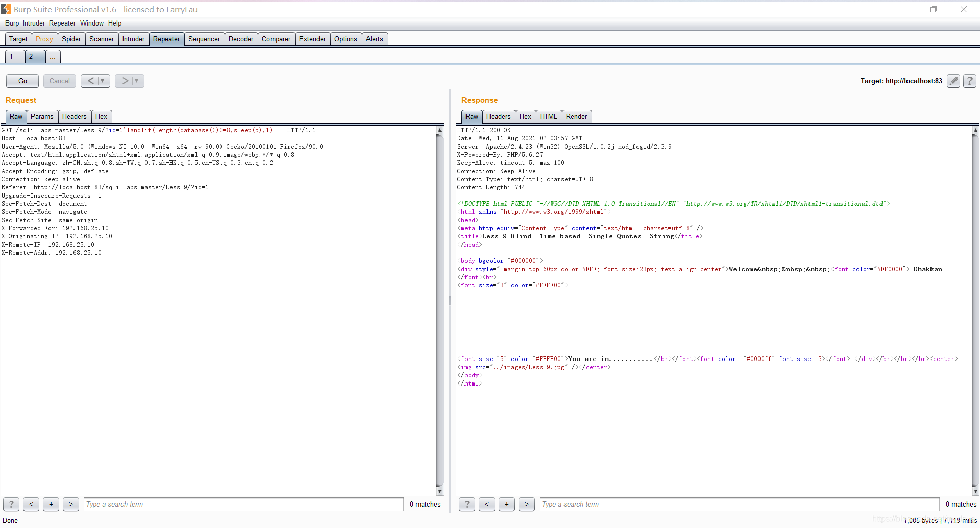The height and width of the screenshot is (528, 980).
Task: Focus the request search term field
Action: (243, 504)
